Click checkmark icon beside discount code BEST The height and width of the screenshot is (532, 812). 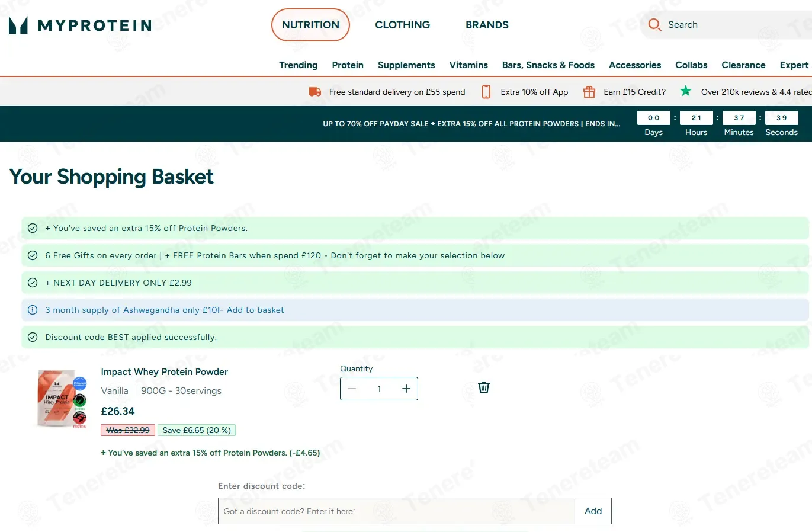coord(33,337)
